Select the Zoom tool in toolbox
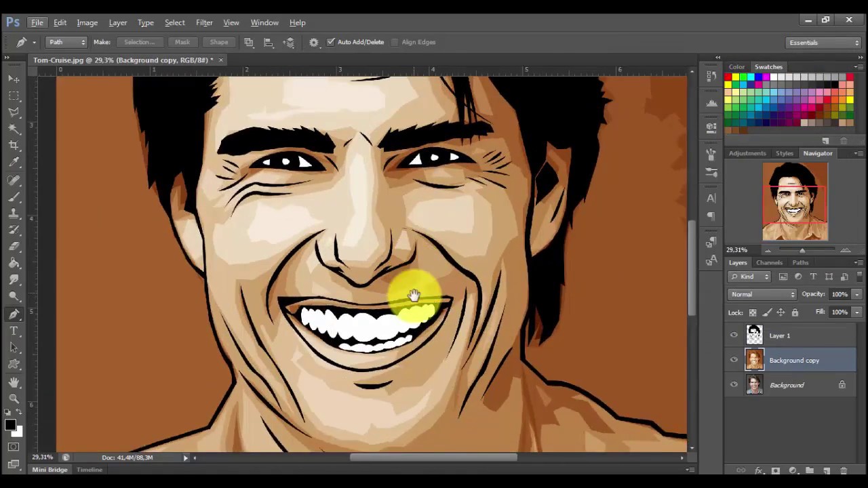Image resolution: width=868 pixels, height=488 pixels. (14, 399)
